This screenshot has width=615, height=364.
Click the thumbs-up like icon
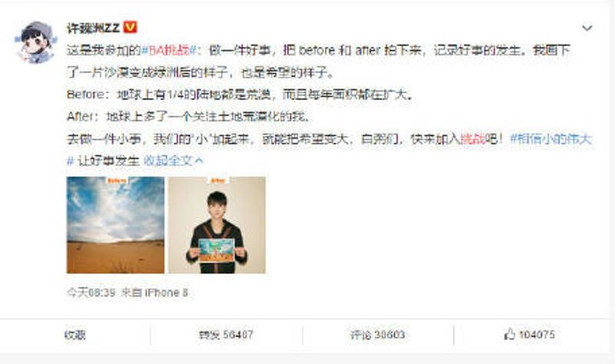509,334
